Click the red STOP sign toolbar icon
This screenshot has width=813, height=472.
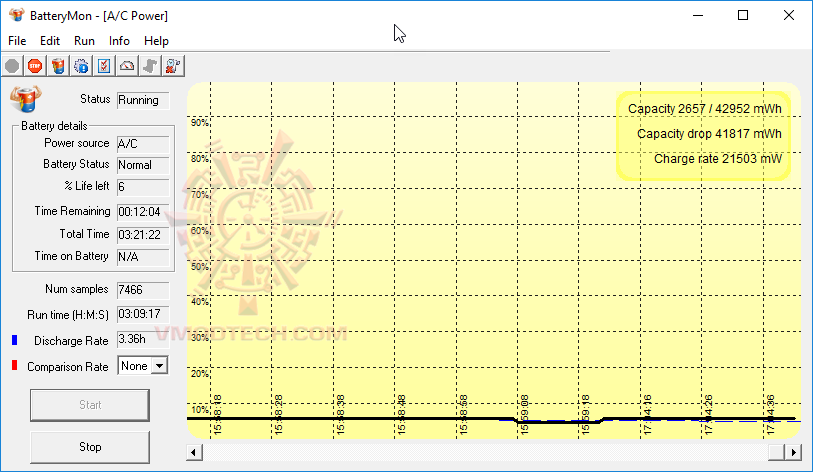tap(35, 66)
